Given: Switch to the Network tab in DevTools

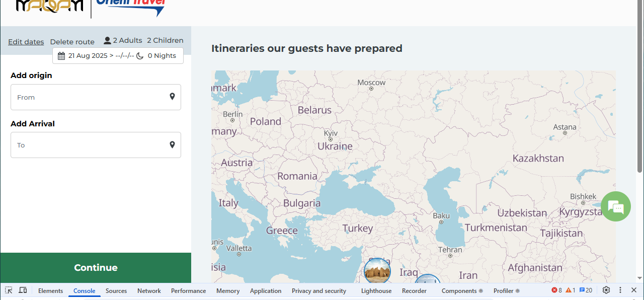Looking at the screenshot, I should point(149,291).
